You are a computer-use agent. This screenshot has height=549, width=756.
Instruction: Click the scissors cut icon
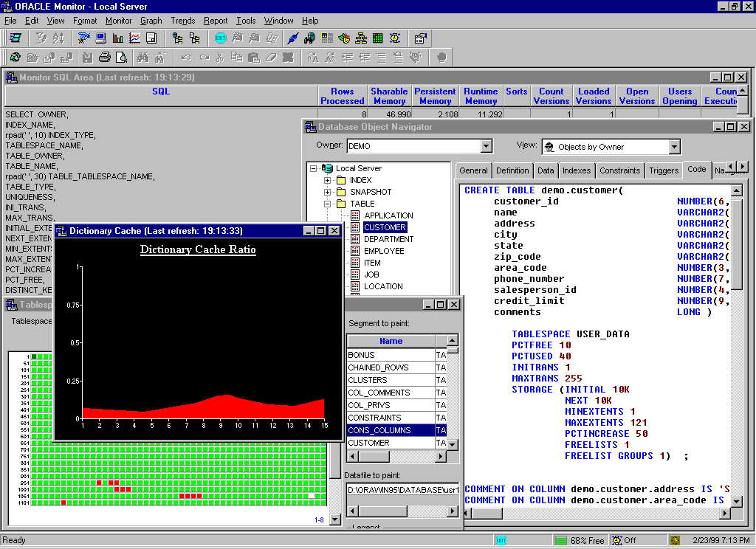(x=220, y=58)
